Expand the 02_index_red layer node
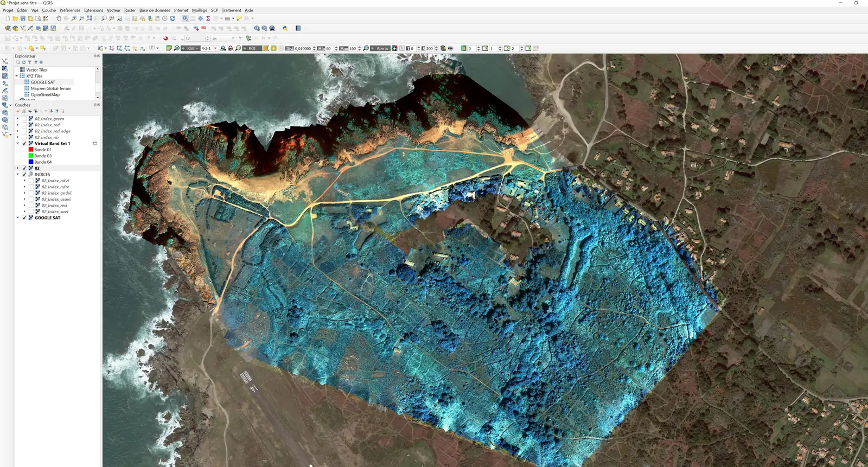The image size is (868, 467). (x=17, y=125)
